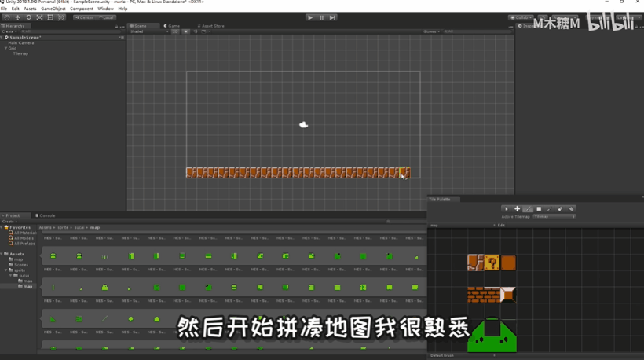644x360 pixels.
Task: Open the Assets menu
Action: tap(30, 9)
